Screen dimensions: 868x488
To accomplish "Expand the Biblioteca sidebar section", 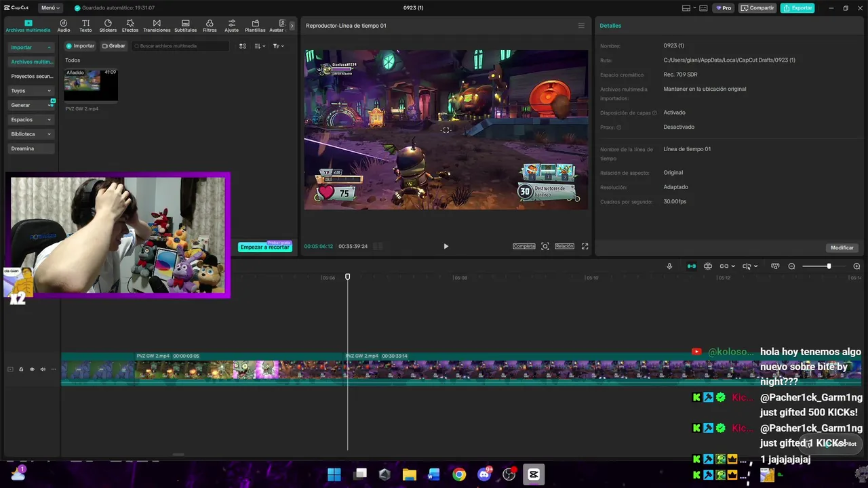I will (31, 134).
